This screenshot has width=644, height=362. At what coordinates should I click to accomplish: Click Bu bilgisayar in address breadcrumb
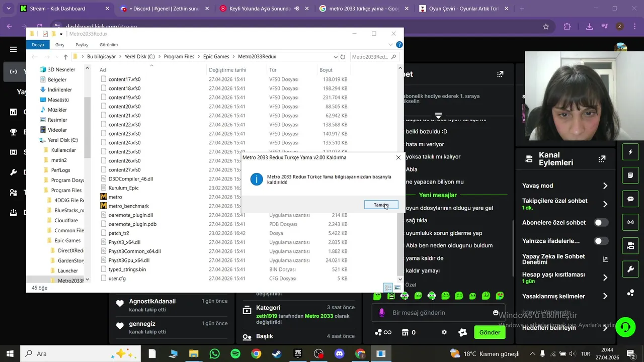[102, 57]
